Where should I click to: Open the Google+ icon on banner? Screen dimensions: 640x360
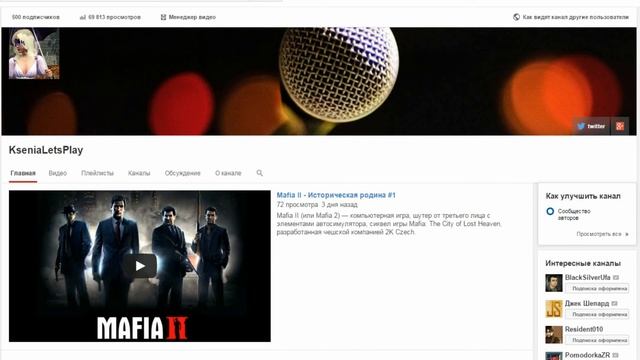pos(620,126)
